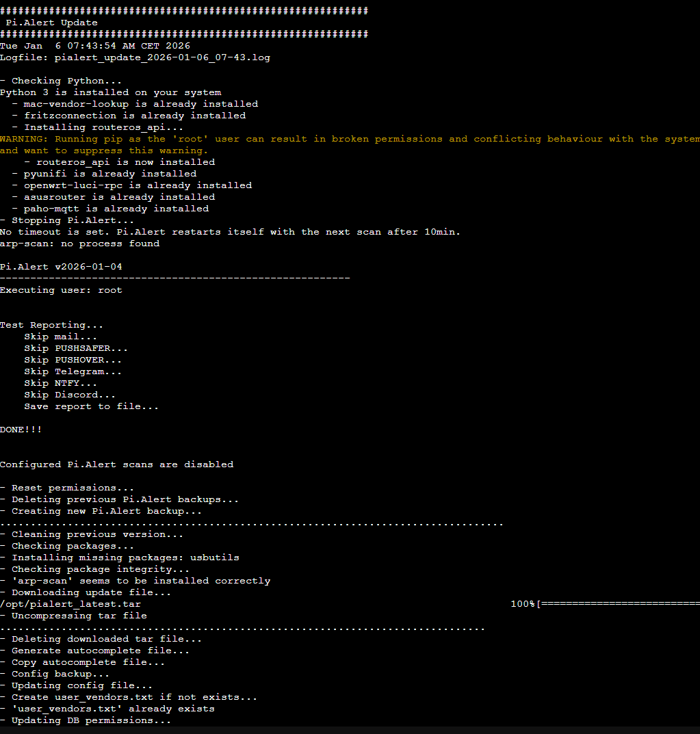
Task: Click 'mac-vendor-lookup is already installed' line
Action: click(x=140, y=104)
